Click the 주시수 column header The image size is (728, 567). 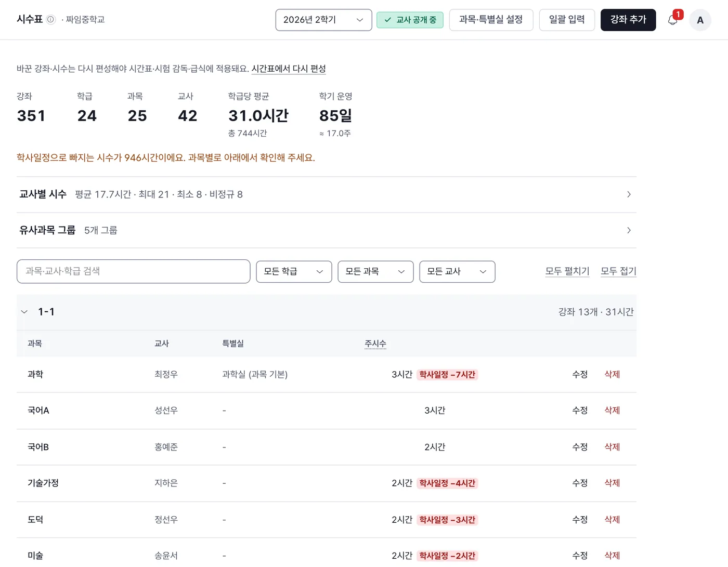coord(375,344)
